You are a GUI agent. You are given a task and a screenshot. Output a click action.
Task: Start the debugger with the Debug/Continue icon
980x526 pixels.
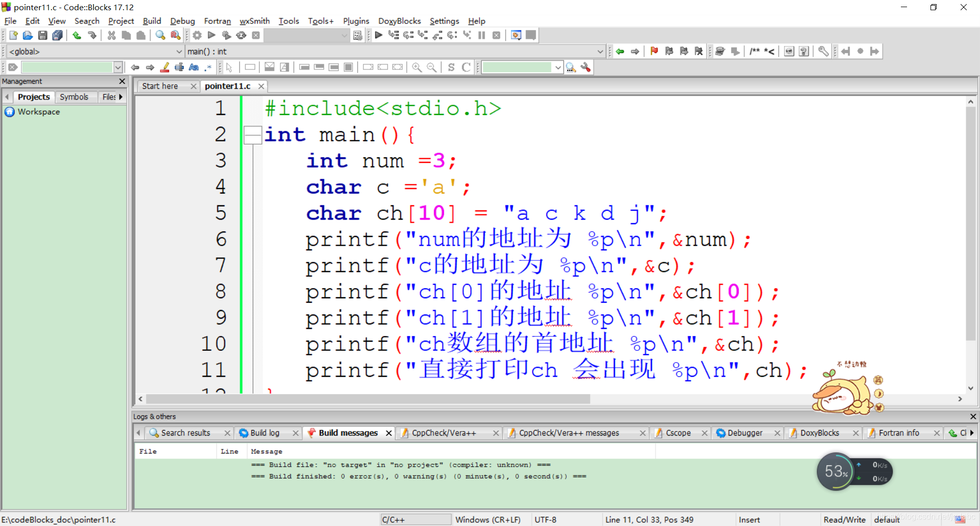378,35
